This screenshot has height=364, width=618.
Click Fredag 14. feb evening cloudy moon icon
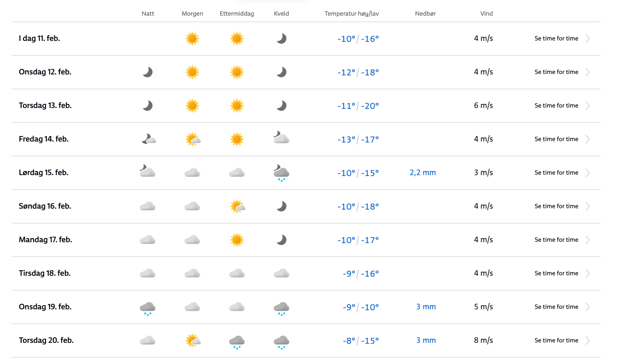tap(281, 137)
